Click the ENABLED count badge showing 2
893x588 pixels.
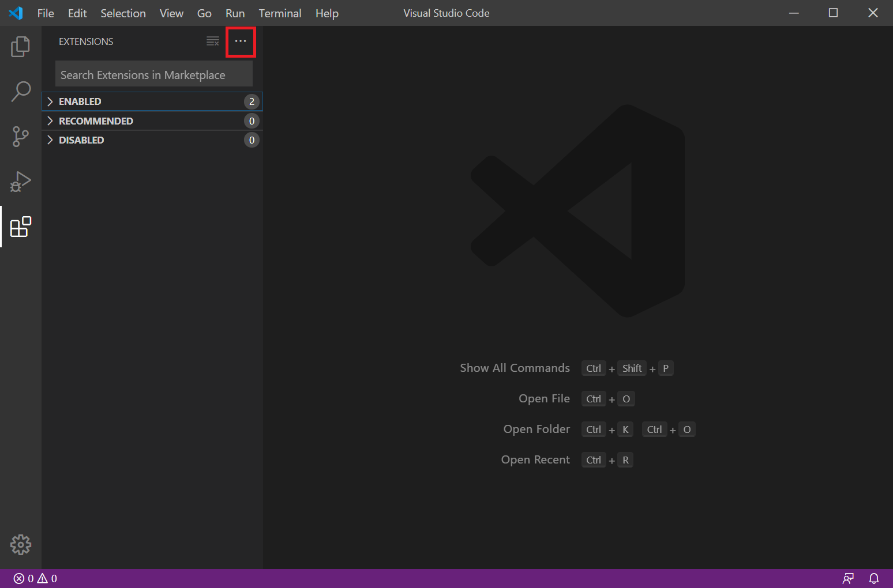point(252,101)
